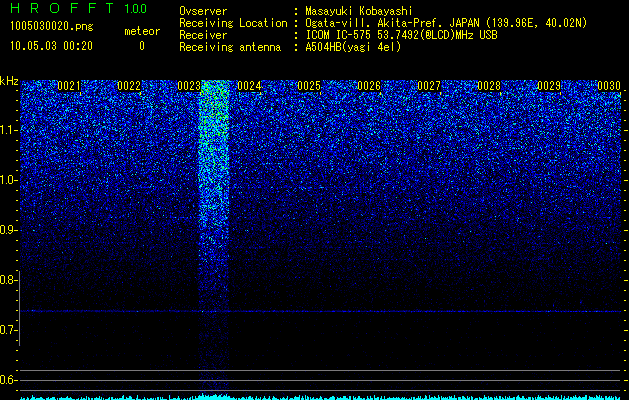Viewport: 629px width, 400px height.
Task: Click time marker 0025
Action: point(309,86)
